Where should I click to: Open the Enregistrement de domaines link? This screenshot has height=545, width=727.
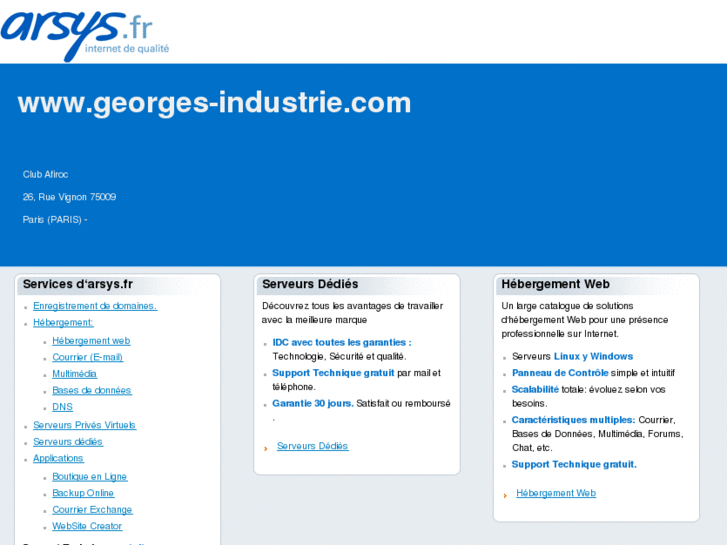pyautogui.click(x=95, y=306)
